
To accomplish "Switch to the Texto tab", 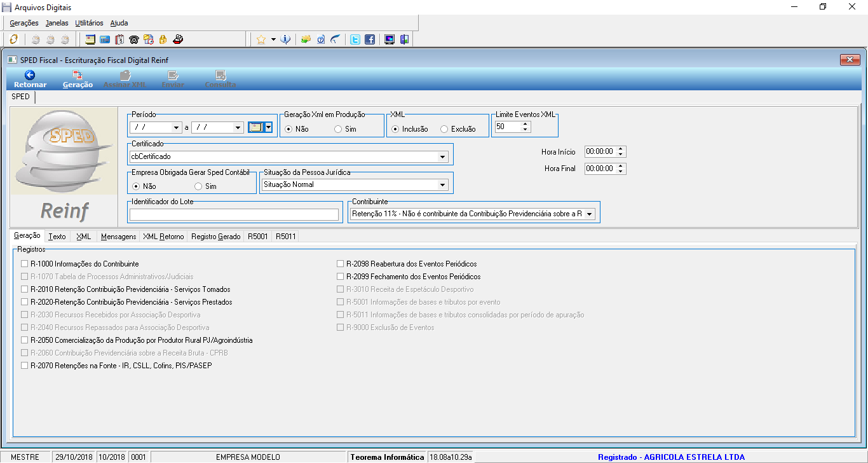I will (57, 237).
